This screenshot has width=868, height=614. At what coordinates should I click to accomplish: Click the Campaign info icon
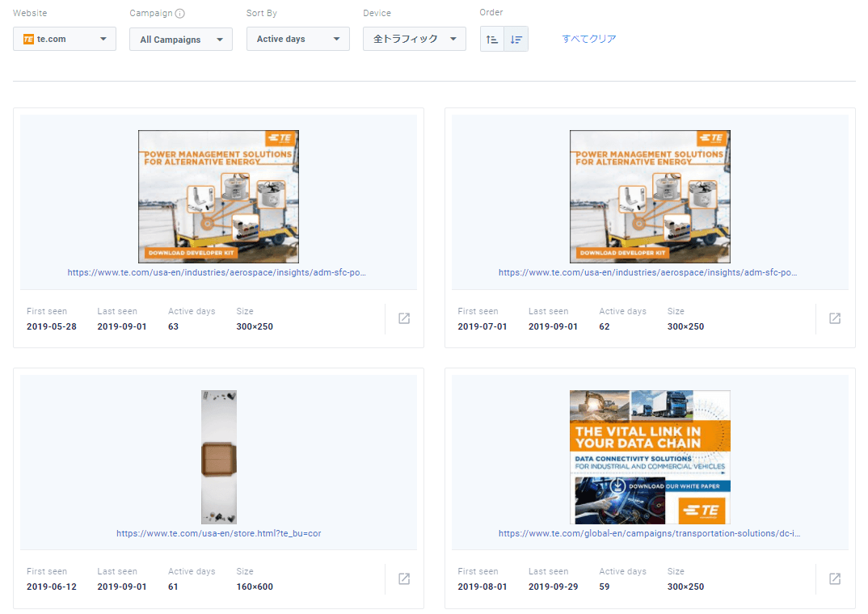click(180, 14)
